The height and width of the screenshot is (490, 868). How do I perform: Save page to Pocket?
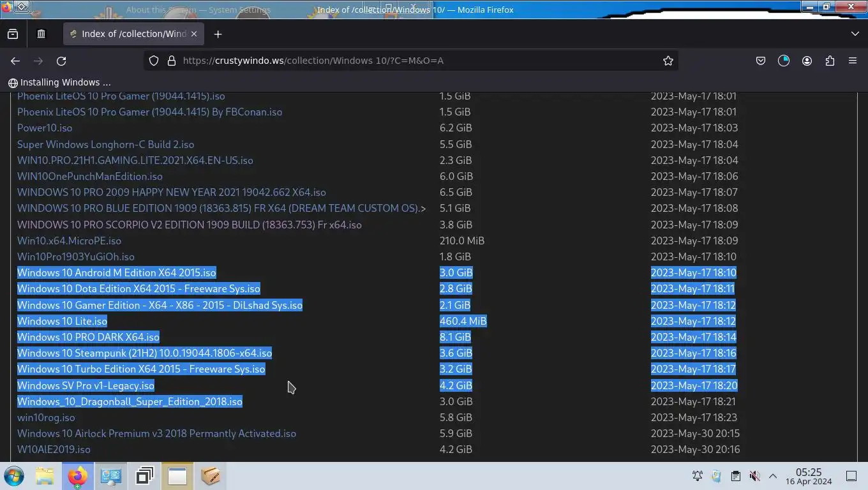tap(761, 61)
